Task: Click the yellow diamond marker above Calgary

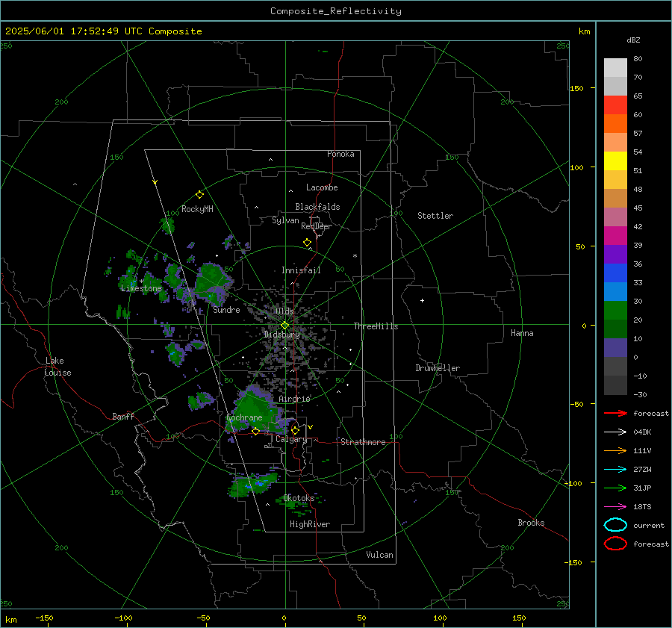Action: [295, 430]
